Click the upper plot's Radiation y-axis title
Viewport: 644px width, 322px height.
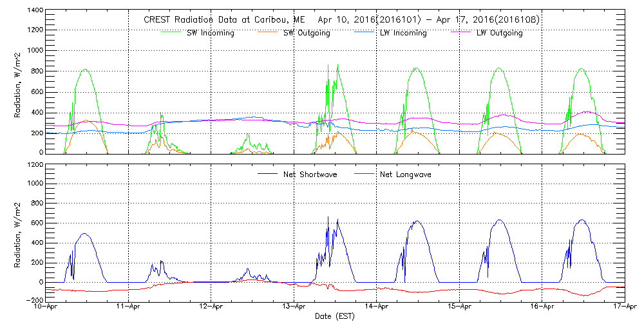[x=18, y=82]
